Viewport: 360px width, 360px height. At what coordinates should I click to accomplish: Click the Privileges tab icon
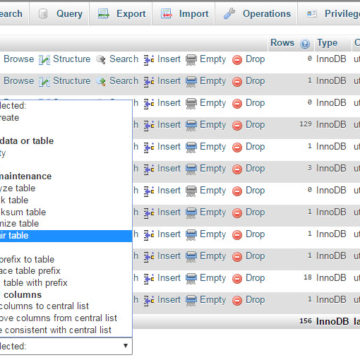(311, 14)
